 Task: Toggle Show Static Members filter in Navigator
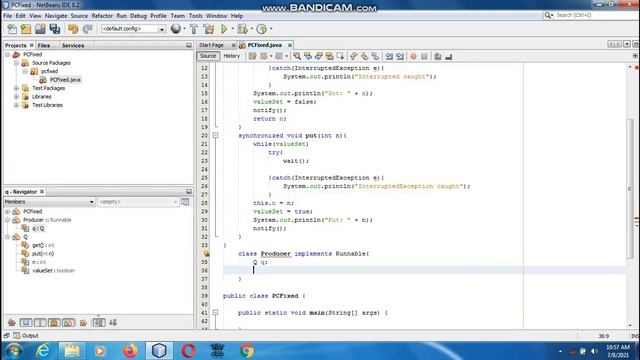(x=40, y=322)
